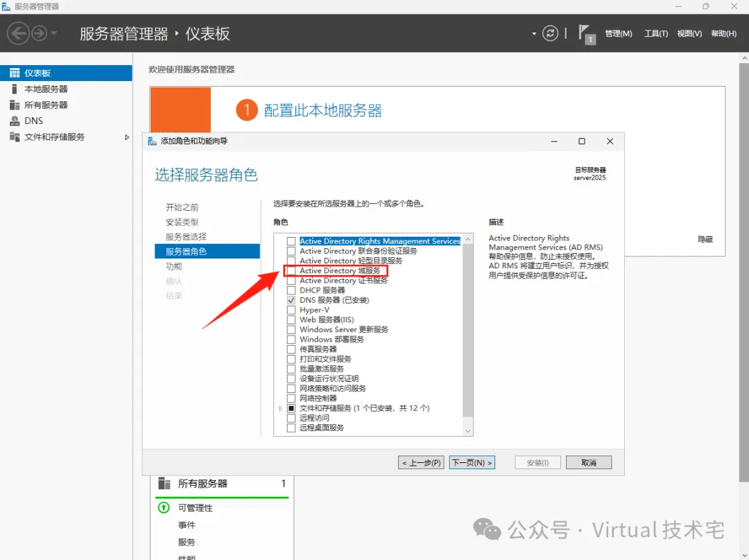Check Active Directory 联合身份验证服务

click(291, 251)
